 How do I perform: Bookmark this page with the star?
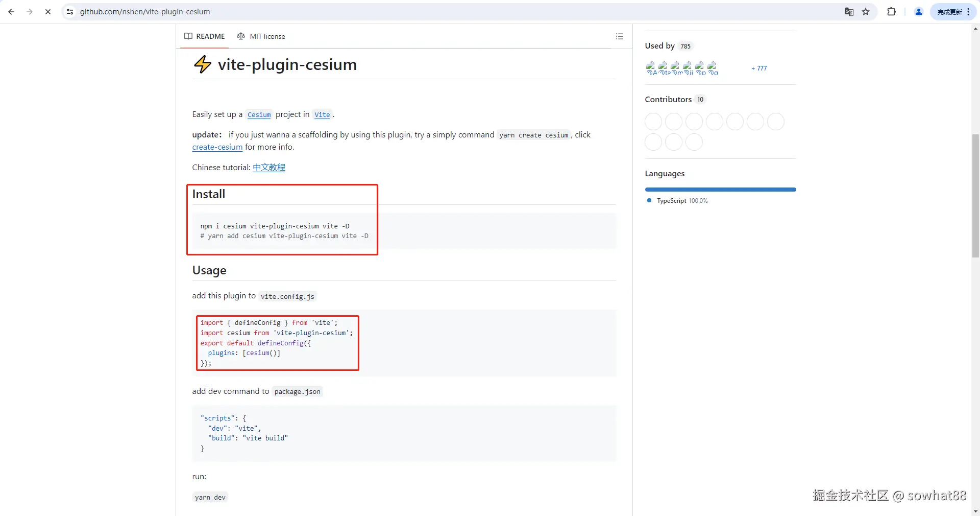tap(866, 12)
